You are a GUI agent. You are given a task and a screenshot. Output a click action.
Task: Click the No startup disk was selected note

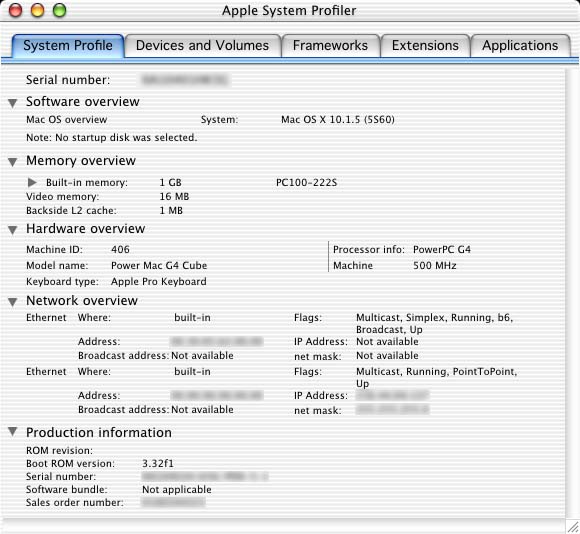pyautogui.click(x=112, y=138)
